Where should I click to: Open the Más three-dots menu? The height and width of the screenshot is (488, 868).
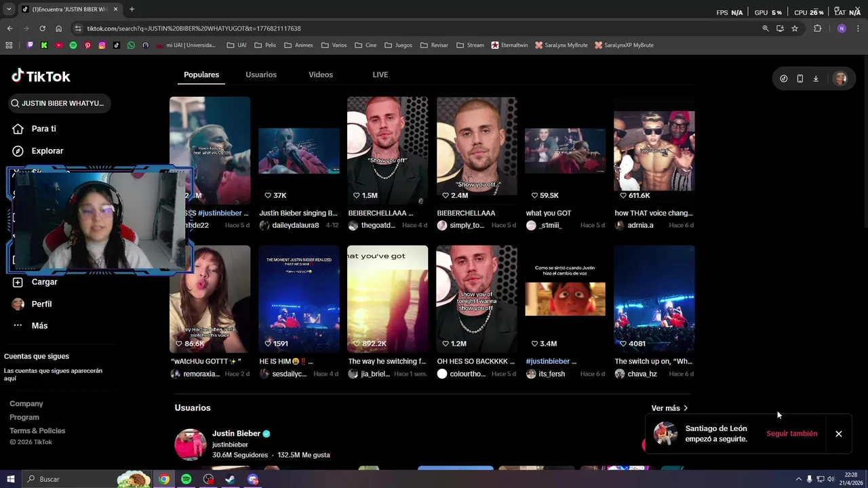point(18,326)
